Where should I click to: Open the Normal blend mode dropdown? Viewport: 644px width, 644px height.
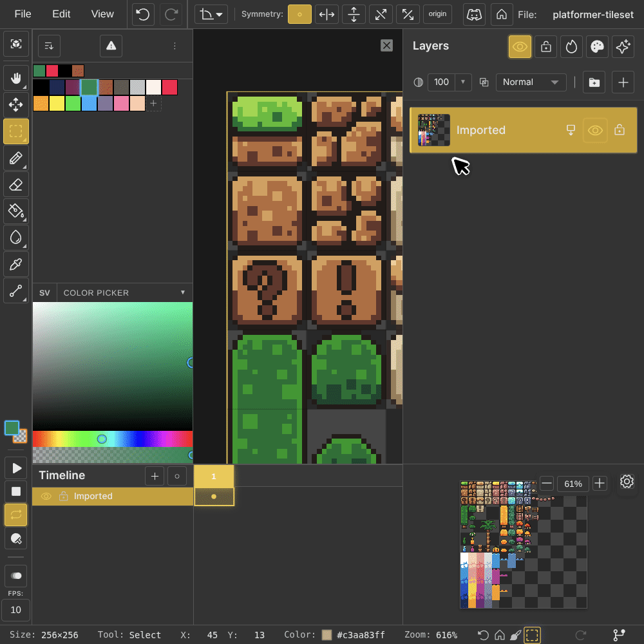tap(531, 82)
